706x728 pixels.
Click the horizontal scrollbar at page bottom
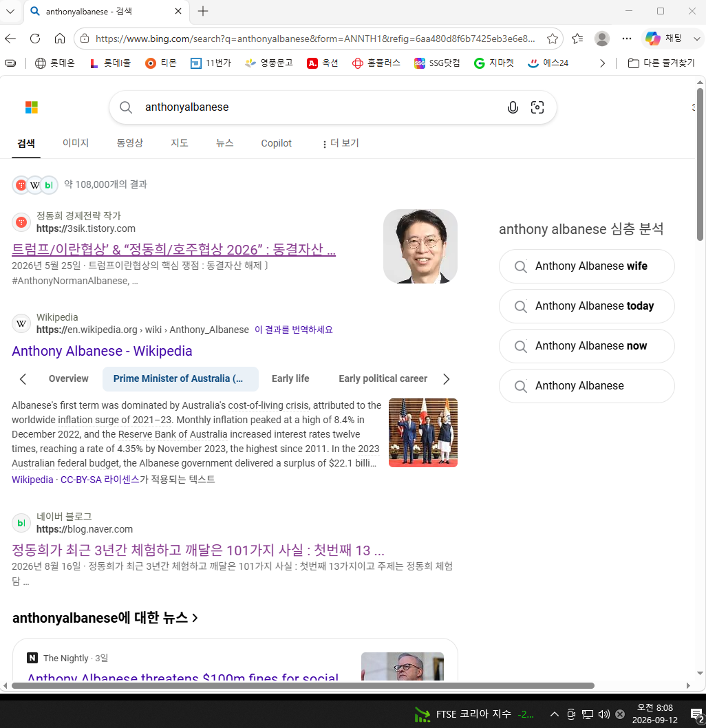point(303,686)
